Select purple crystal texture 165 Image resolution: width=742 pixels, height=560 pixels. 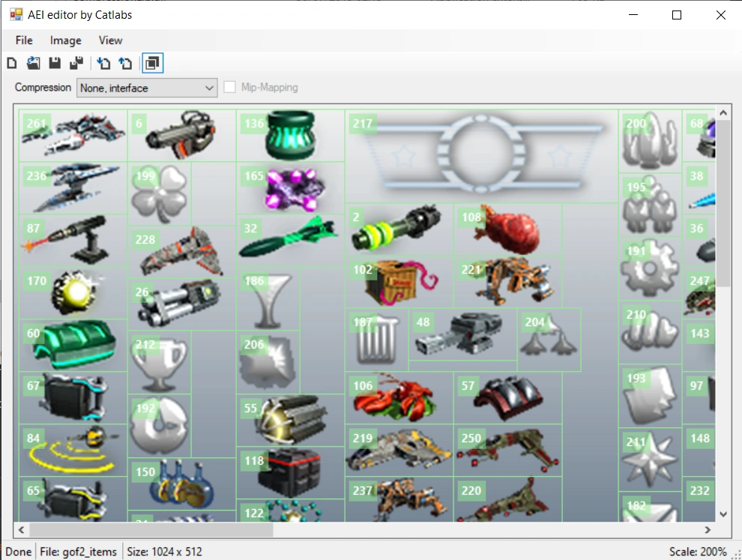(x=291, y=188)
